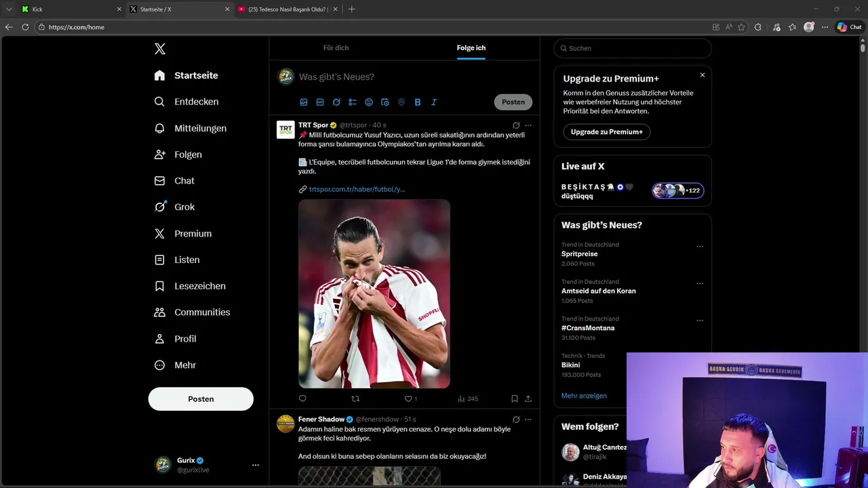The image size is (868, 488).
Task: Open Chat in the X sidebar
Action: click(174, 181)
